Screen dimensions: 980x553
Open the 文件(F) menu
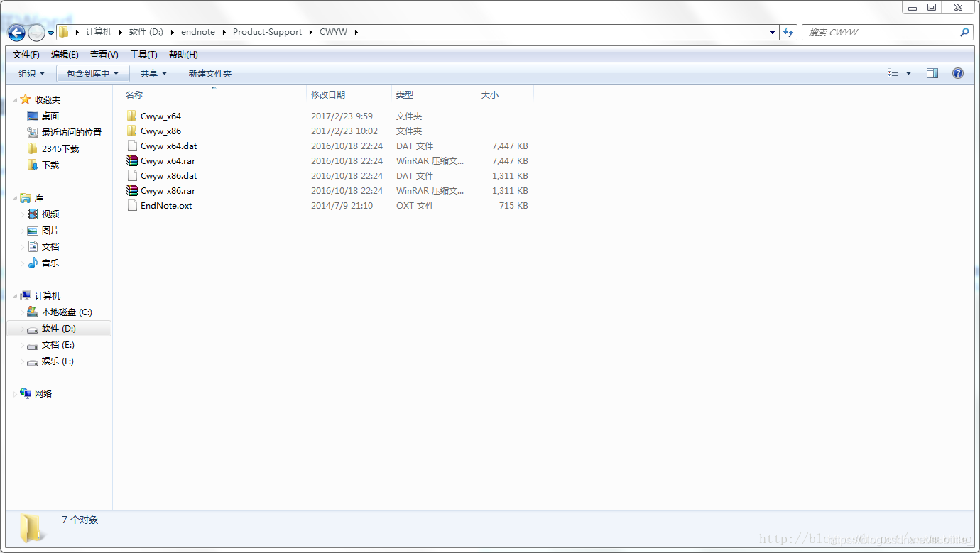[26, 55]
